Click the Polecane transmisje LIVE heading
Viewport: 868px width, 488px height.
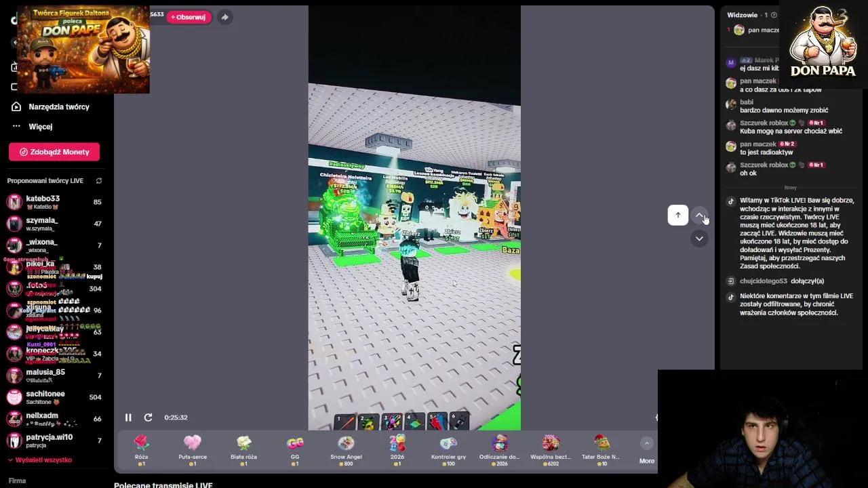pyautogui.click(x=163, y=485)
